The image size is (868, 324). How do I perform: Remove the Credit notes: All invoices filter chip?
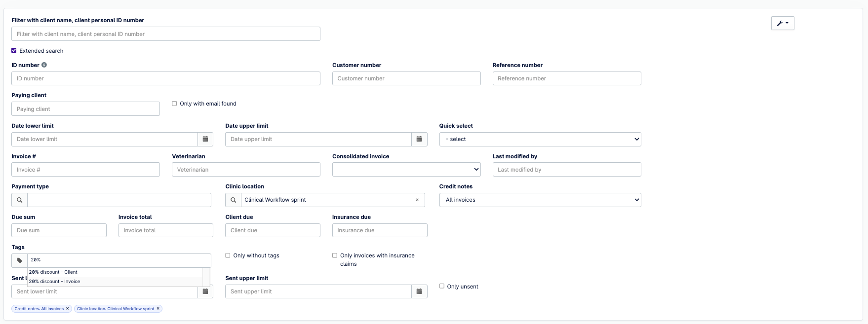(68, 309)
